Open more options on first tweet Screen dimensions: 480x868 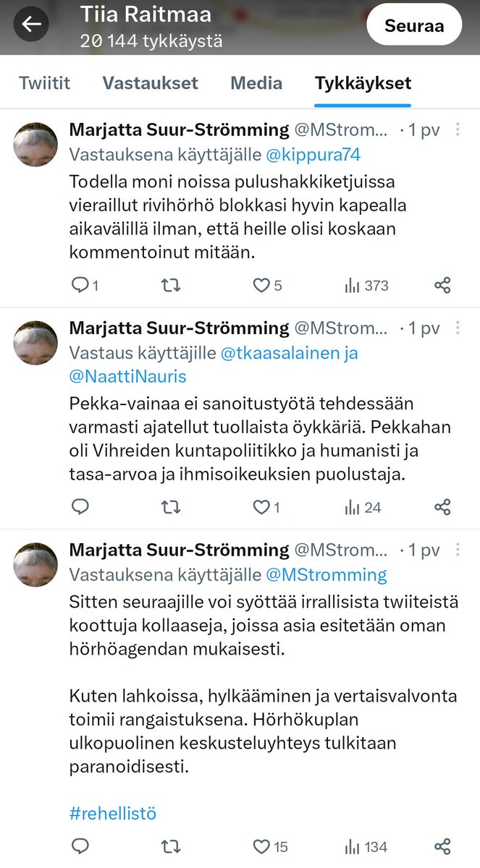point(458,130)
